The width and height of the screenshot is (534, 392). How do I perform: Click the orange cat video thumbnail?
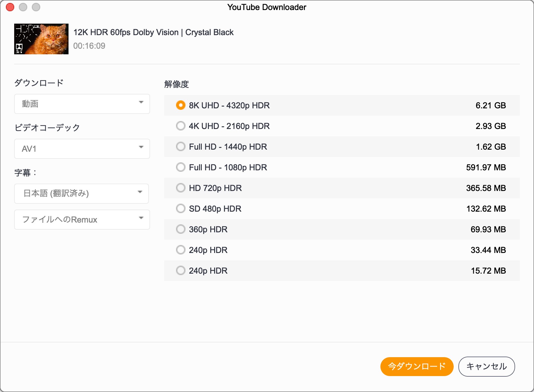tap(41, 39)
